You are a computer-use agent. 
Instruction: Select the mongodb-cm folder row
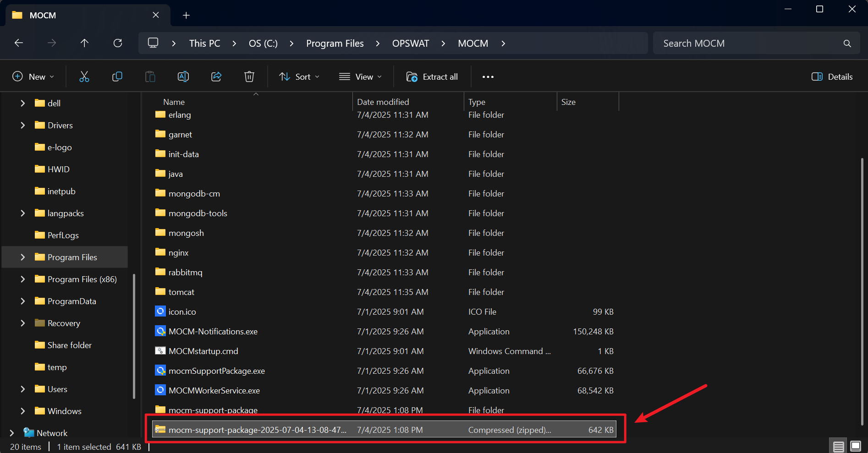pyautogui.click(x=384, y=193)
